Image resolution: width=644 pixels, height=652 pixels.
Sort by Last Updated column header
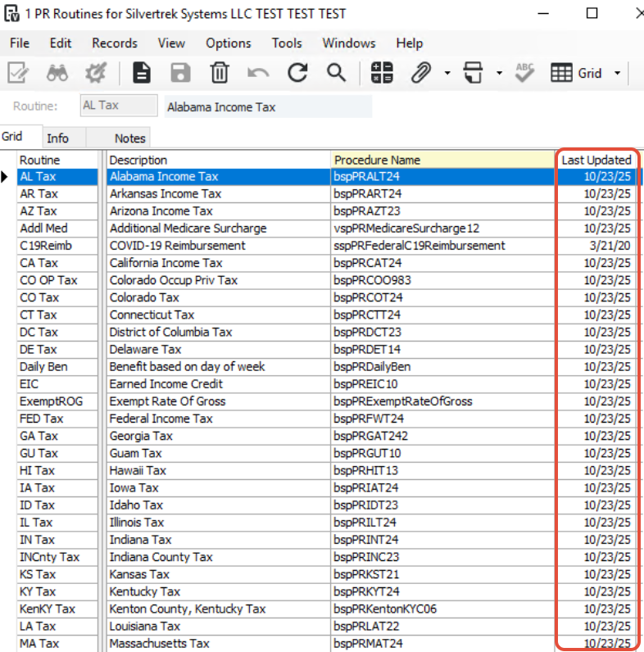pos(596,160)
